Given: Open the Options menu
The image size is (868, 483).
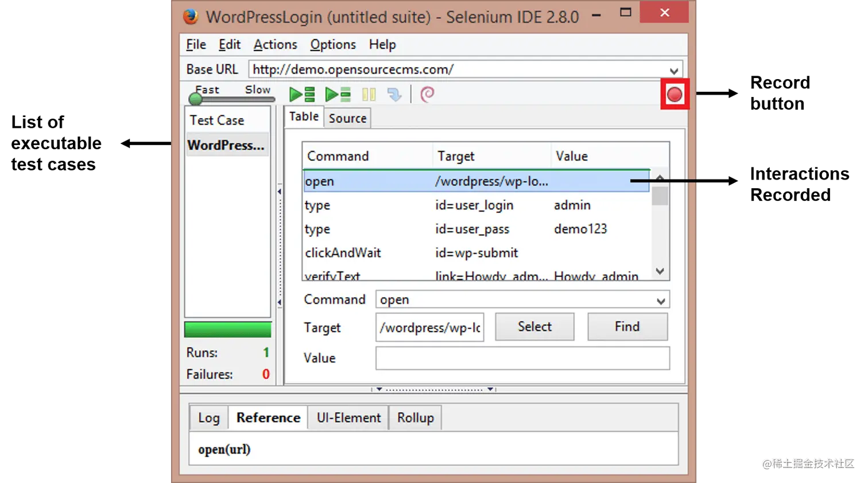Looking at the screenshot, I should (333, 44).
